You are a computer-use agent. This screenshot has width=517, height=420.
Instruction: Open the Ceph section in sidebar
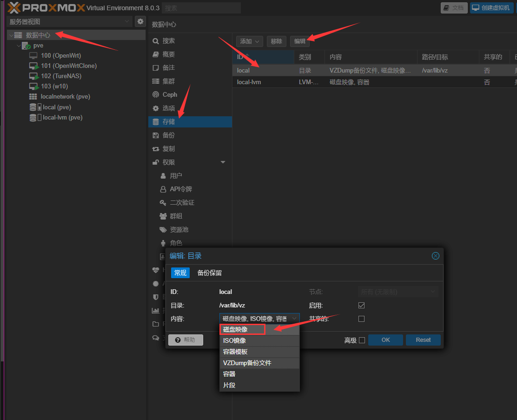coord(170,95)
